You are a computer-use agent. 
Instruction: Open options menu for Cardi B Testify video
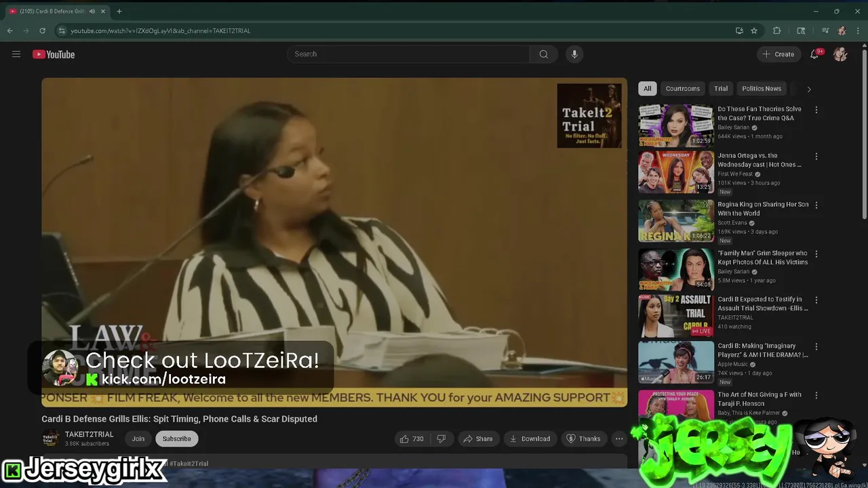816,300
